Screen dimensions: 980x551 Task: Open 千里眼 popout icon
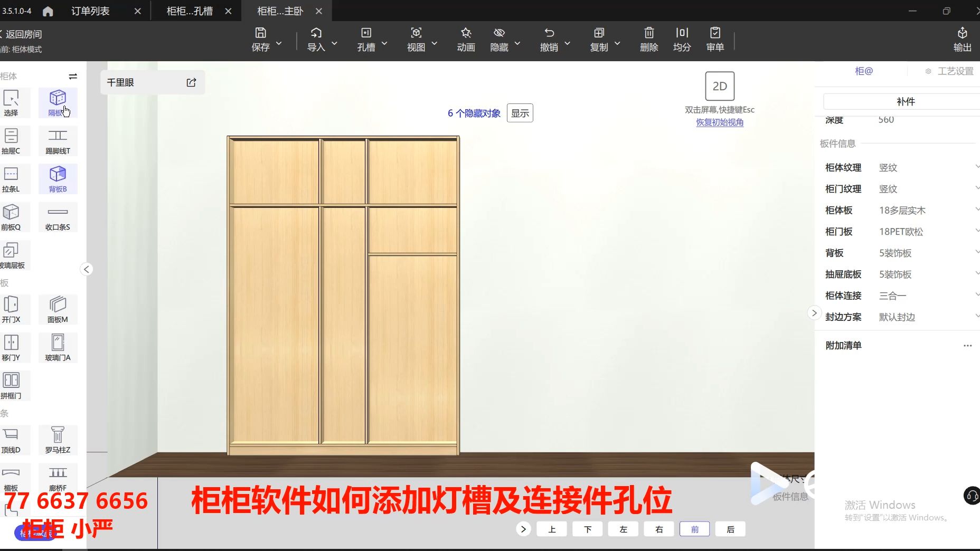tap(191, 82)
